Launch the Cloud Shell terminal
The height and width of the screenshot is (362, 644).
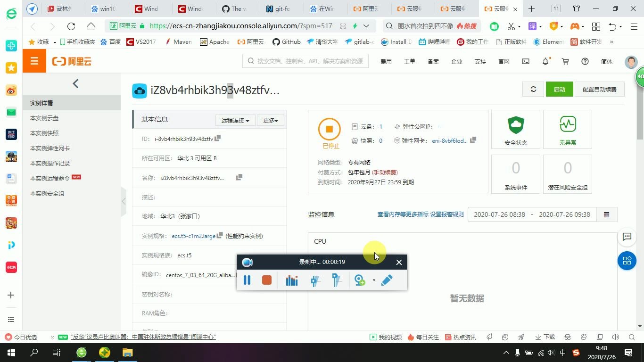tap(525, 61)
